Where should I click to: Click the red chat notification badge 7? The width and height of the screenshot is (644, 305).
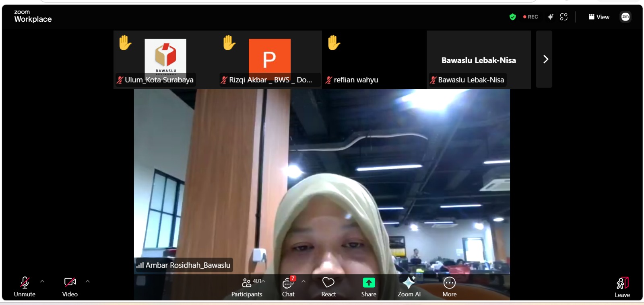(x=293, y=278)
